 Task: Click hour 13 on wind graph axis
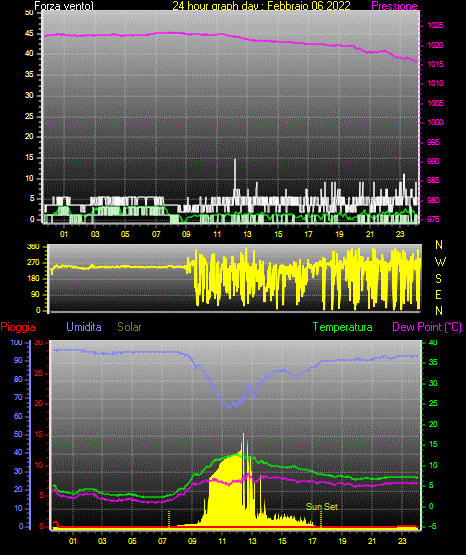[247, 234]
